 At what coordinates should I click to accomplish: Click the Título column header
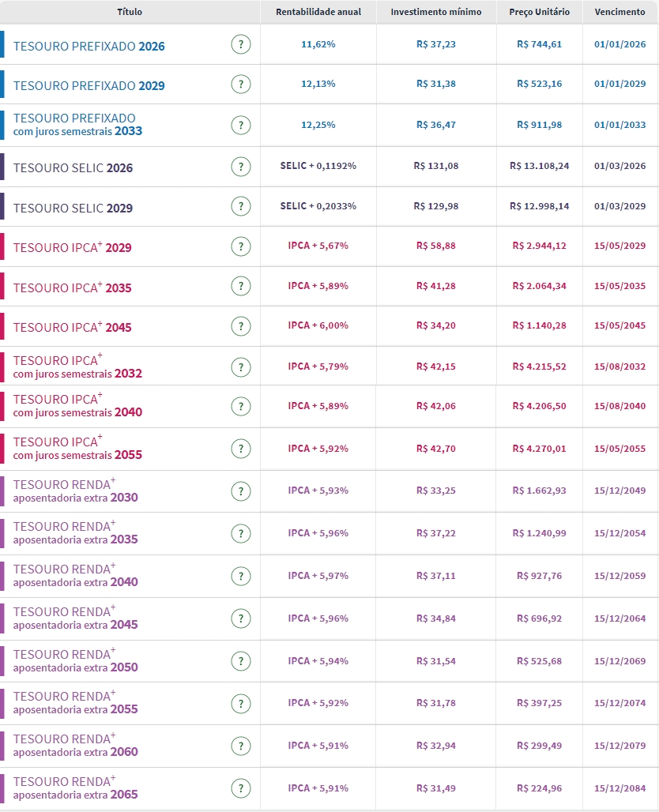point(130,13)
